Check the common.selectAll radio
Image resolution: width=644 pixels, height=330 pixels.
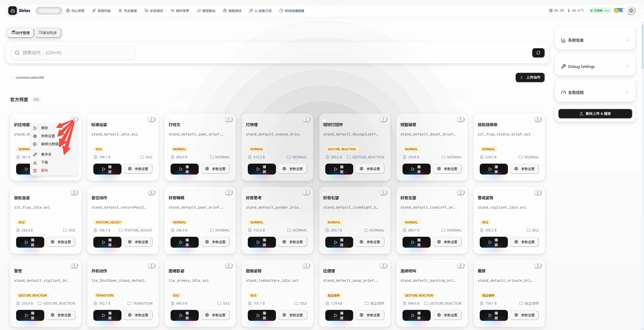pyautogui.click(x=12, y=77)
